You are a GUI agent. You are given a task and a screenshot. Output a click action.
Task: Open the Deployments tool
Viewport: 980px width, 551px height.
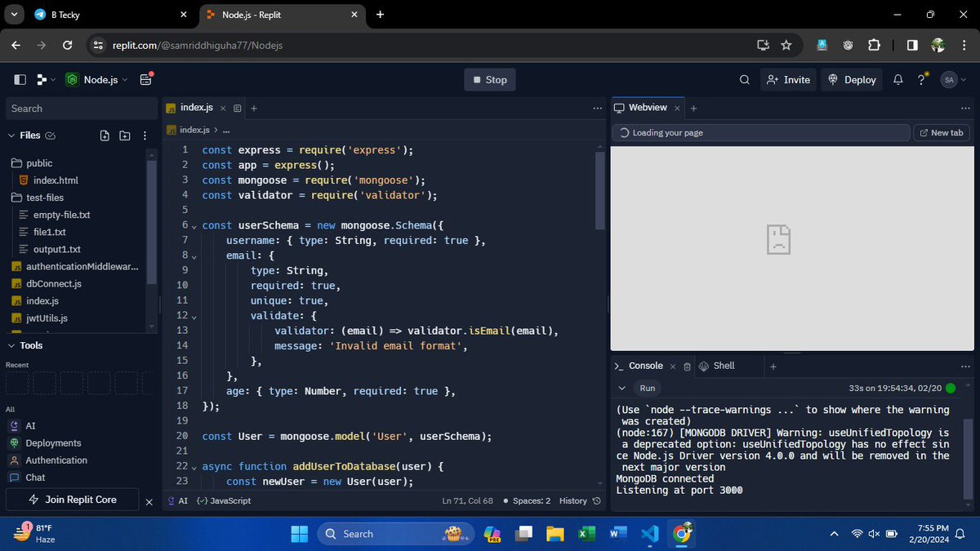tap(53, 443)
